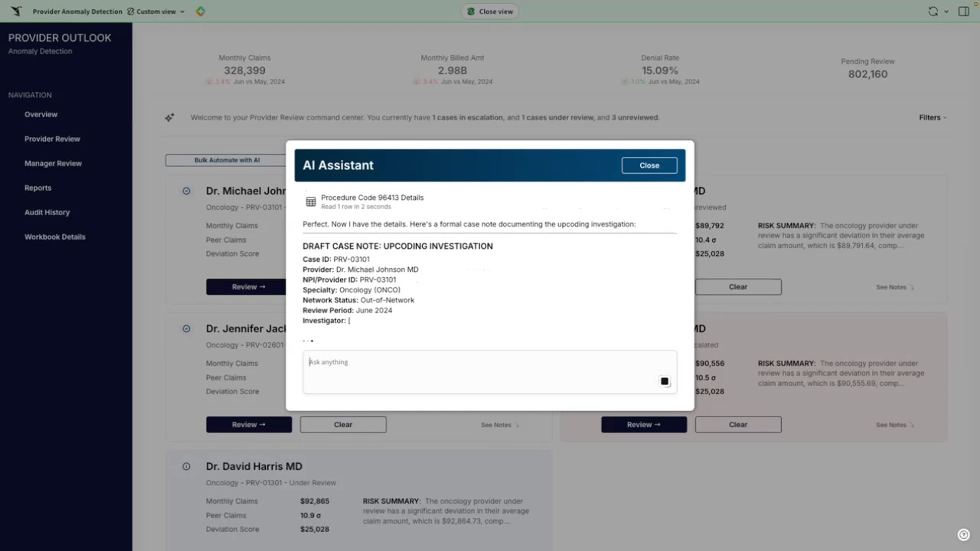Screen dimensions: 980x551
Task: Click info circle icon for Dr. David Harris
Action: (186, 466)
